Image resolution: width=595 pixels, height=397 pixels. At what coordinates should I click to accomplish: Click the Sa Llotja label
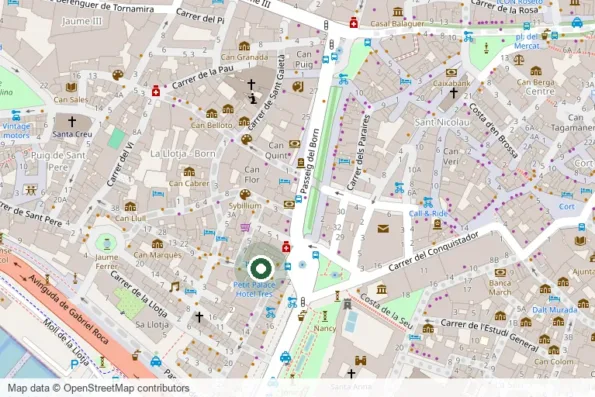coord(152,325)
